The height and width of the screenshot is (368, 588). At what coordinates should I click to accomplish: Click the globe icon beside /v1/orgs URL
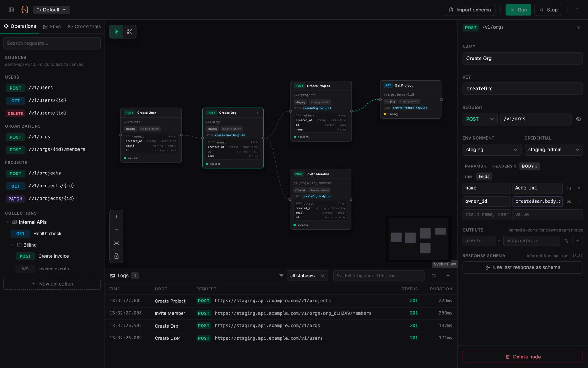point(579,119)
